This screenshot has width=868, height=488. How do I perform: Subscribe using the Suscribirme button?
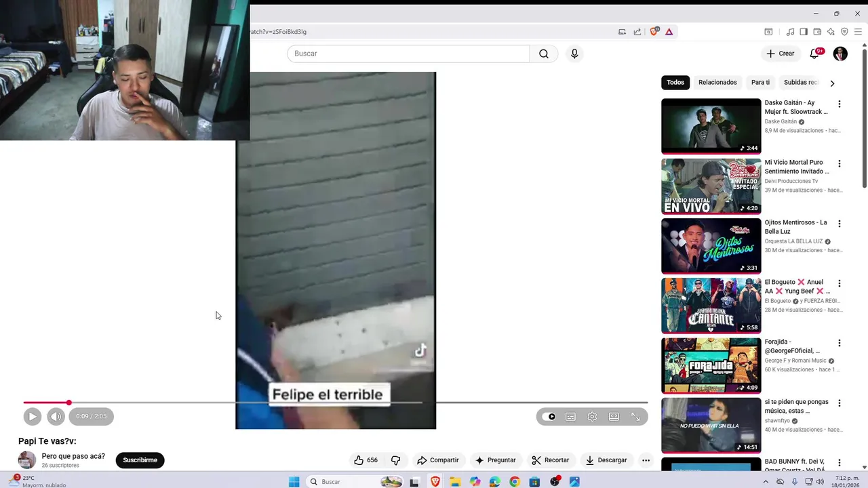coord(140,460)
